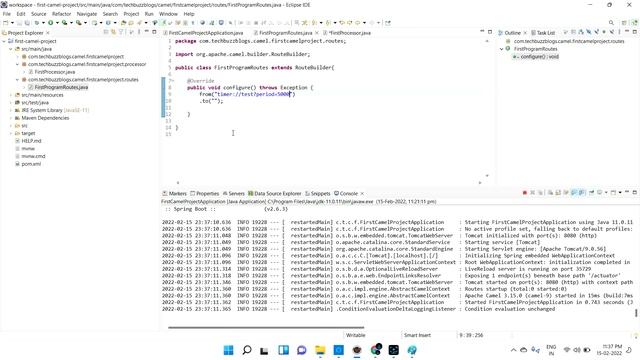
Task: Collapse the src/main/java folder
Action: [x=11, y=49]
